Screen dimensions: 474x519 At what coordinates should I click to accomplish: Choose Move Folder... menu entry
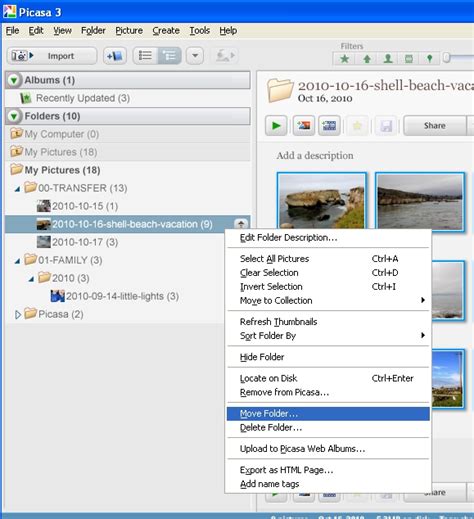328,414
